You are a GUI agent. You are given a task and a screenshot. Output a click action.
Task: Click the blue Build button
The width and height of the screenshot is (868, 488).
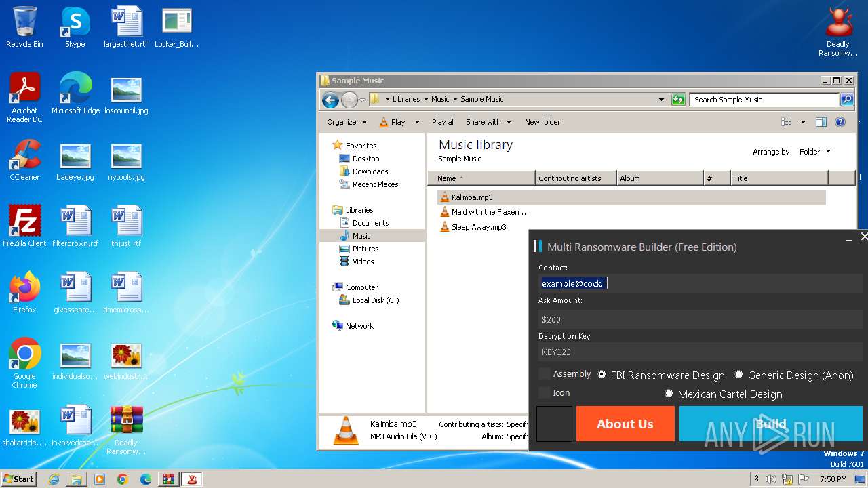tap(770, 424)
